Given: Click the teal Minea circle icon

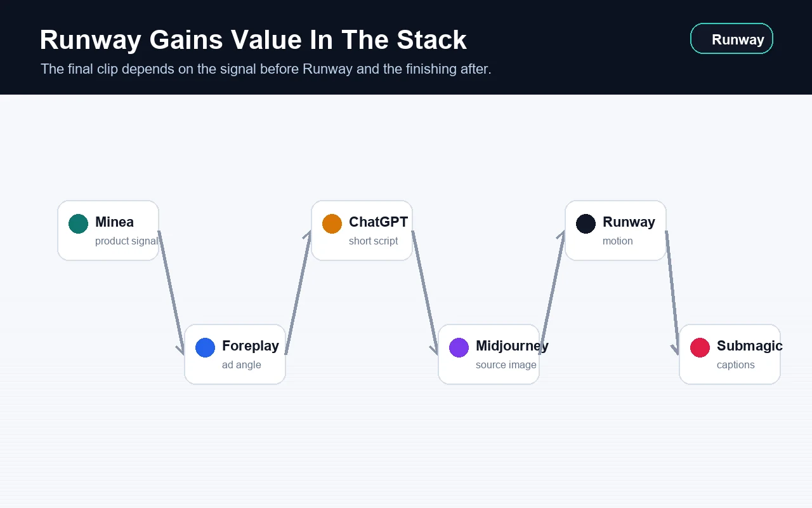Looking at the screenshot, I should [x=78, y=224].
